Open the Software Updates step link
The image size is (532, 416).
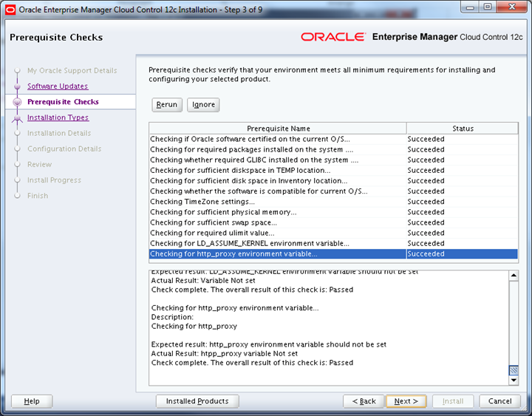(x=58, y=86)
